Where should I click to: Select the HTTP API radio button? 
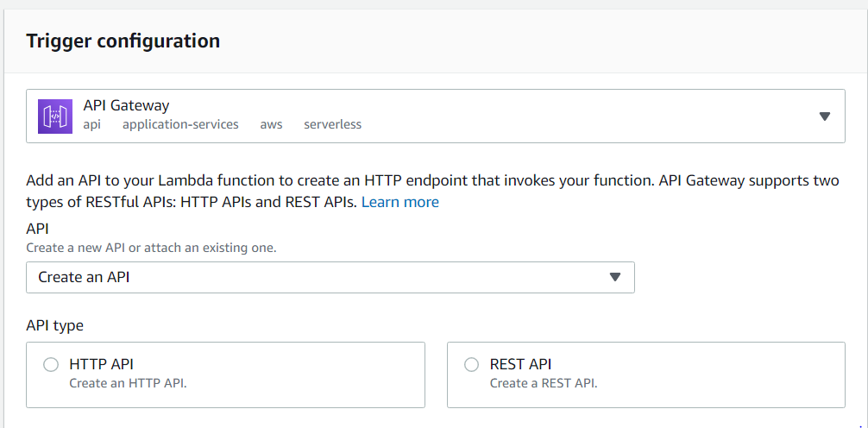51,364
